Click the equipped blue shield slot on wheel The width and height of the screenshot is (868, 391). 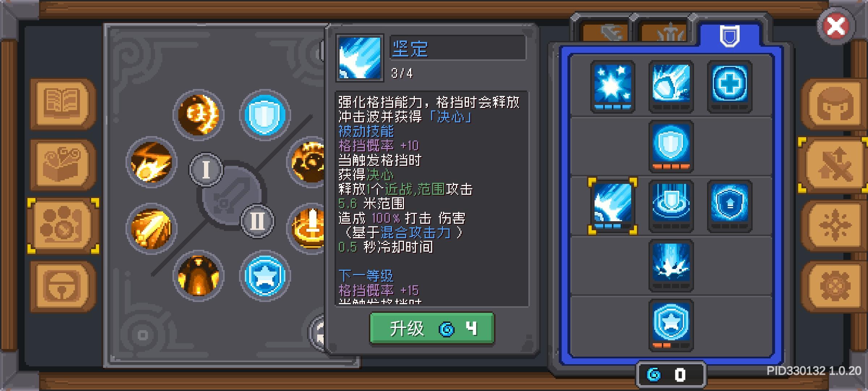point(265,115)
